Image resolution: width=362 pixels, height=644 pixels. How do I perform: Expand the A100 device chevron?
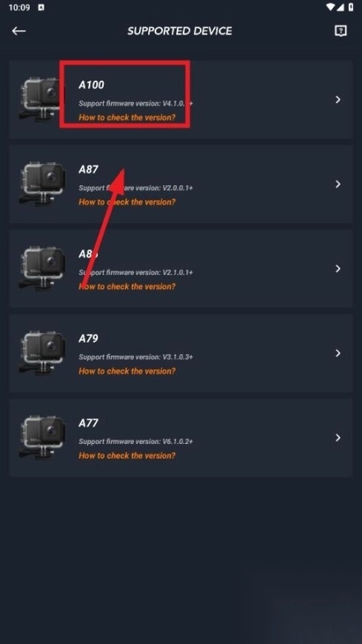click(x=338, y=100)
